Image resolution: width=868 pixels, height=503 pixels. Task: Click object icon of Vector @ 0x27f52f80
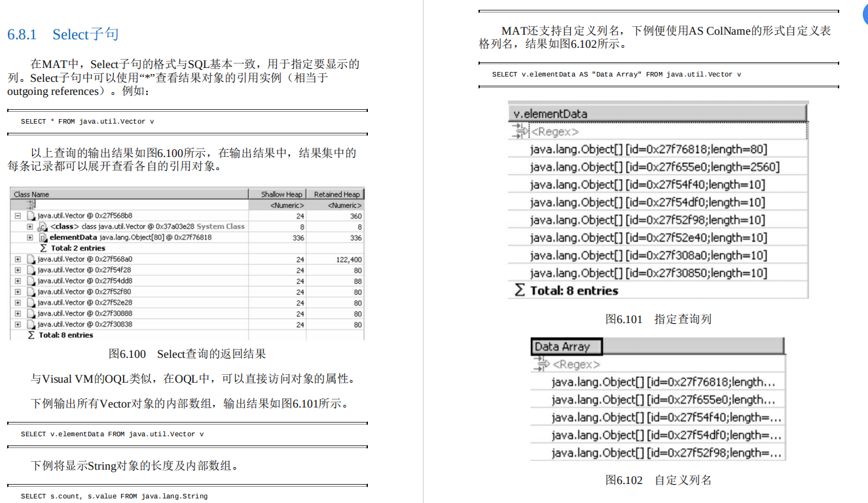30,292
